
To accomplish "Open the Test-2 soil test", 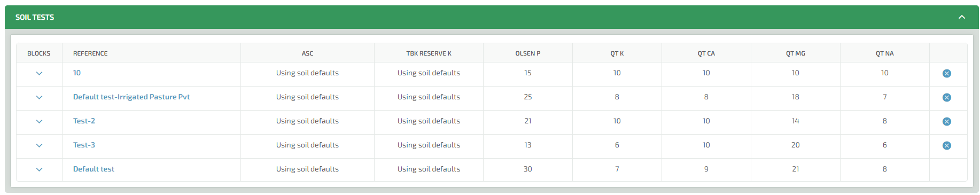I will pyautogui.click(x=84, y=121).
